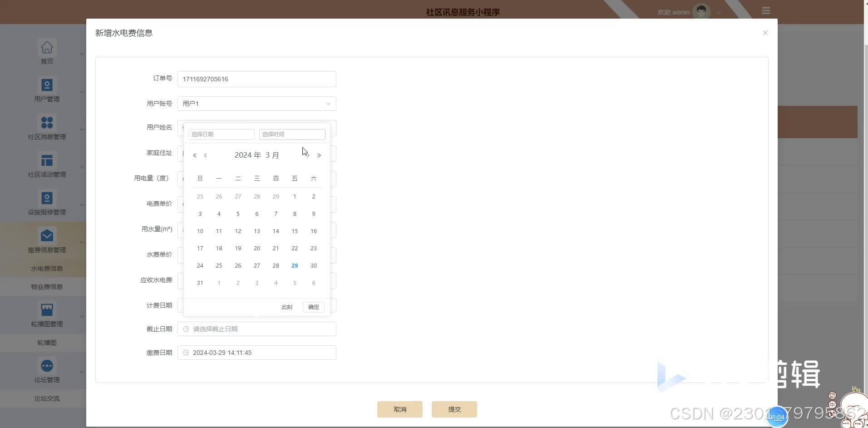Select day 8 in the calendar

[295, 214]
